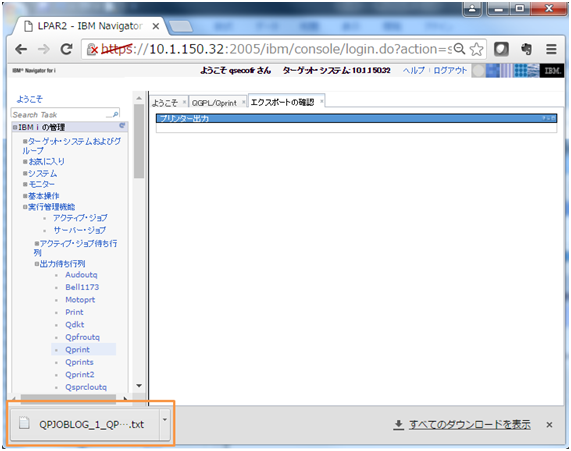Collapse the 出力待ち行列 node
The image size is (571, 451).
pyautogui.click(x=37, y=264)
